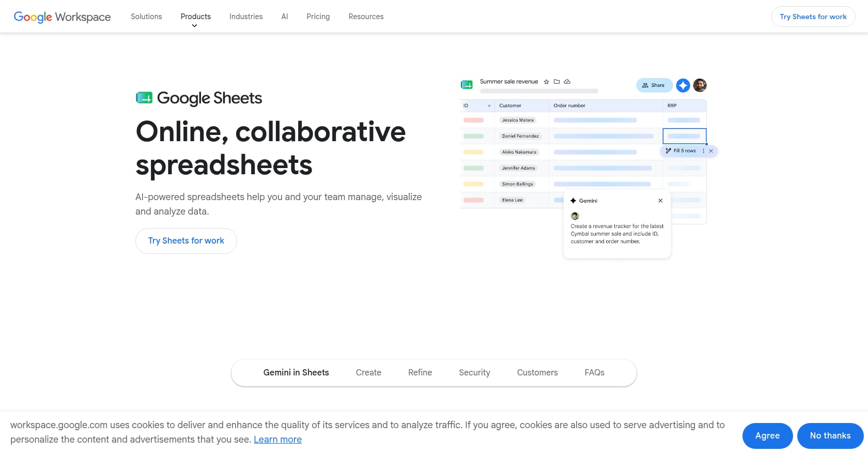Screen dimensions: 868x453
Task: Click the magic wand icon in the Fill 5 rows chip
Action: pyautogui.click(x=668, y=151)
